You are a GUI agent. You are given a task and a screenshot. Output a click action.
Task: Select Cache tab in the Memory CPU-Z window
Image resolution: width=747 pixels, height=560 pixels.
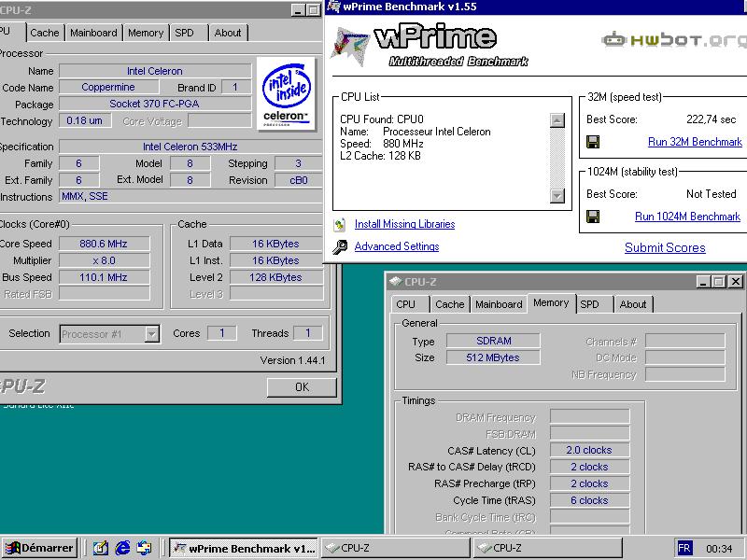coord(450,304)
